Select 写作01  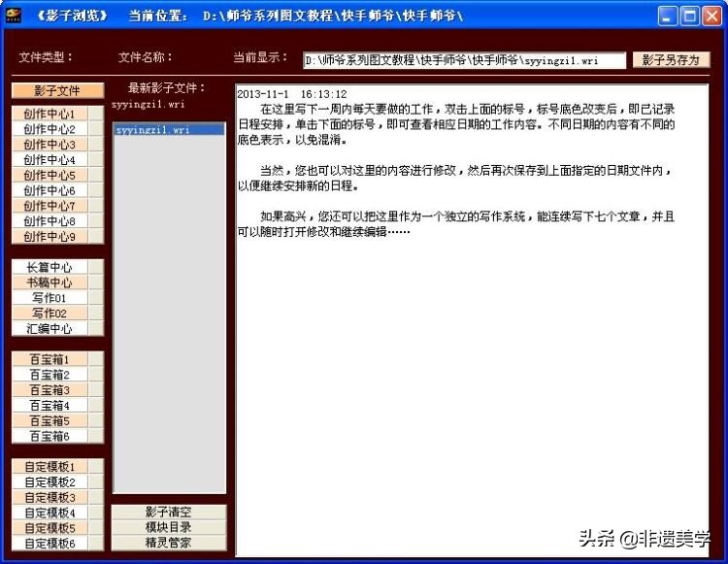point(50,298)
